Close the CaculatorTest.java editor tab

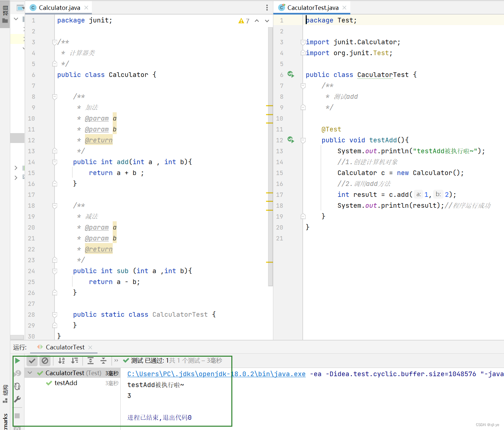click(x=344, y=8)
